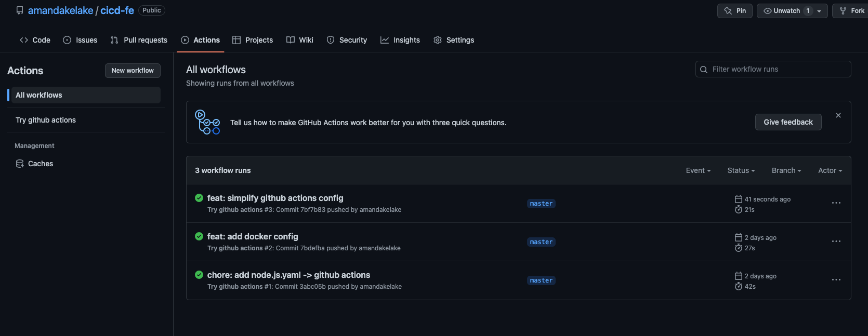Click the Unwatch count badge showing 1
Image resolution: width=868 pixels, height=336 pixels.
coord(808,11)
